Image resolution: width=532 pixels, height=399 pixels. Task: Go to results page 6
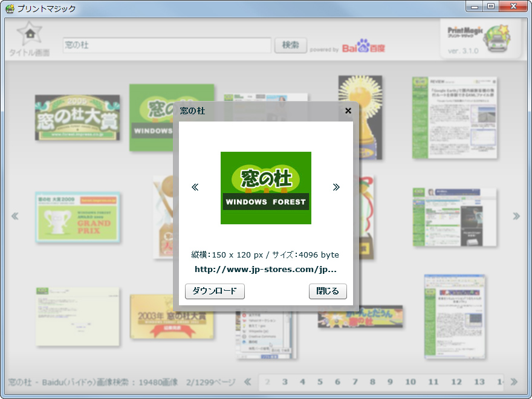[x=337, y=382]
